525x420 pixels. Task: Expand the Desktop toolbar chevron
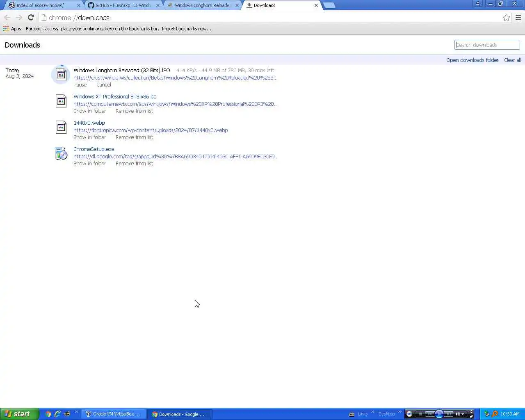pos(399,412)
